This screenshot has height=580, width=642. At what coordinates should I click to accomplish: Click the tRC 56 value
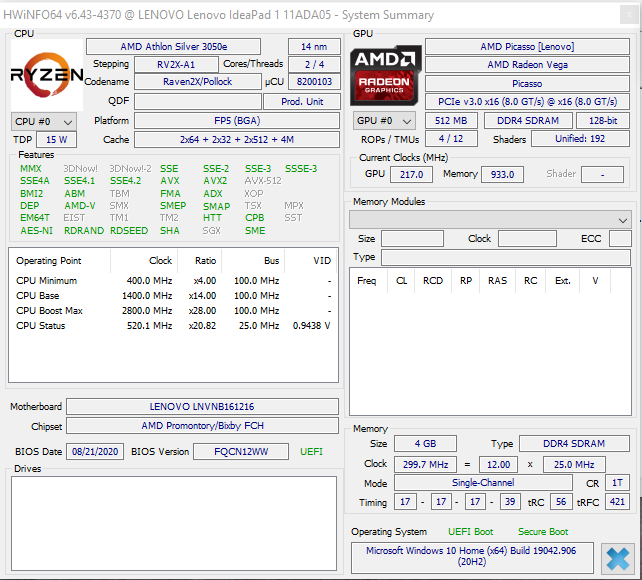[561, 502]
